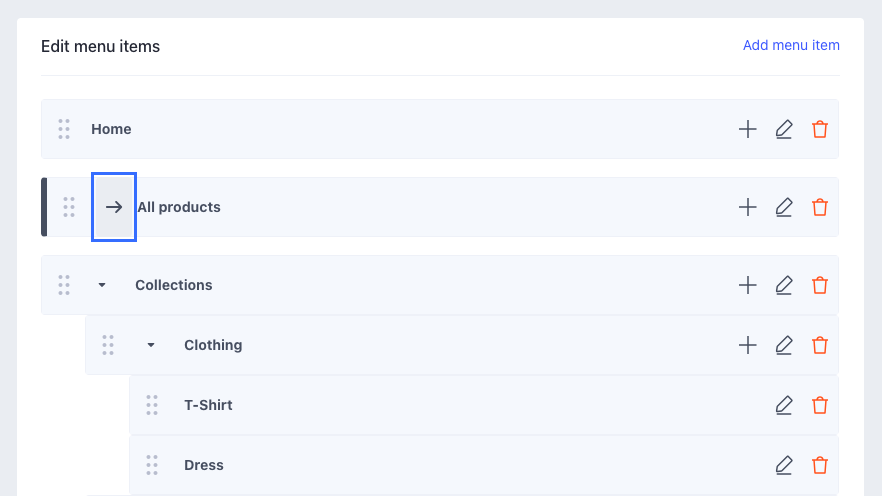Image resolution: width=882 pixels, height=496 pixels.
Task: Collapse the Collections menu group
Action: (101, 285)
